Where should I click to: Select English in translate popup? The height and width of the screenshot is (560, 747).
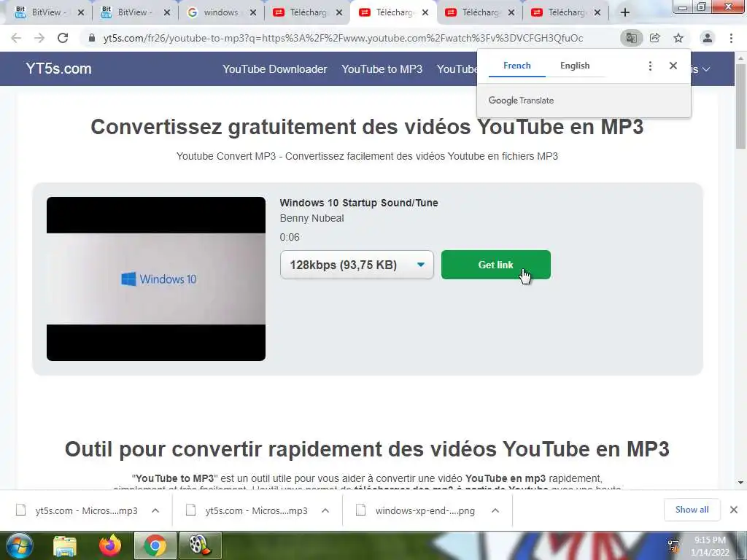[575, 66]
